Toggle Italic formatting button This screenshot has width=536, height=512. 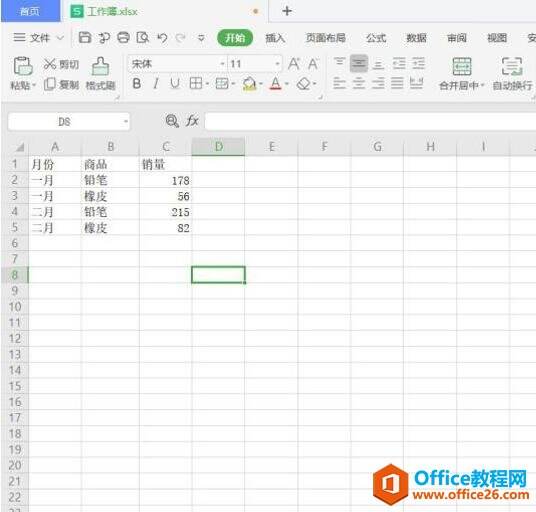[x=156, y=83]
